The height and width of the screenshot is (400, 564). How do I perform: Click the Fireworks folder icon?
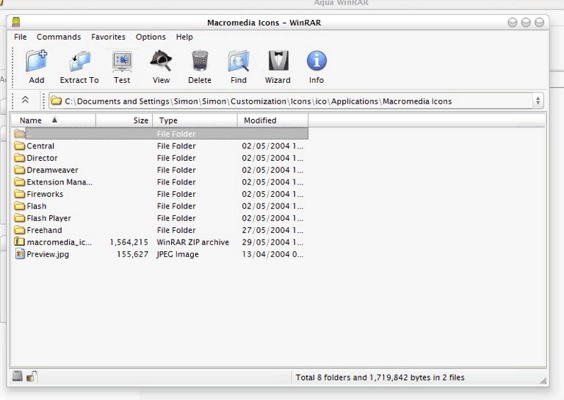tap(19, 194)
